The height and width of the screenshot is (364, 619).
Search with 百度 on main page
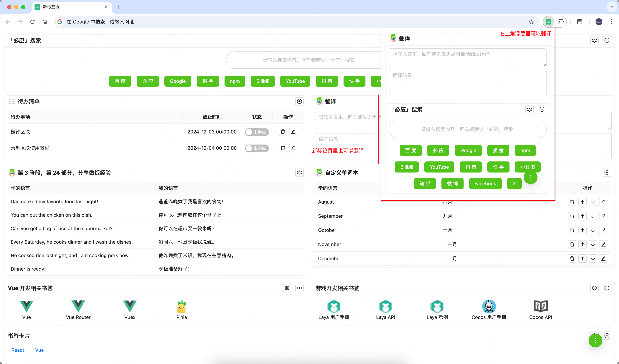pyautogui.click(x=120, y=81)
